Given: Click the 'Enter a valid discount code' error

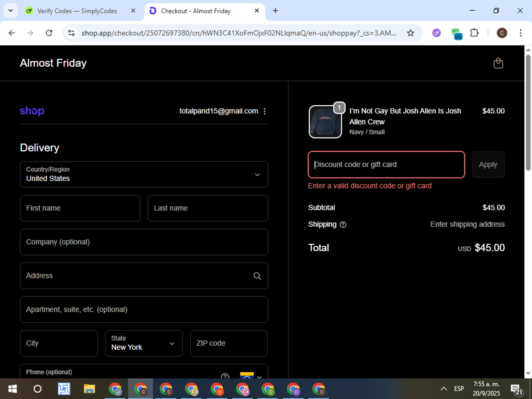Looking at the screenshot, I should (370, 186).
